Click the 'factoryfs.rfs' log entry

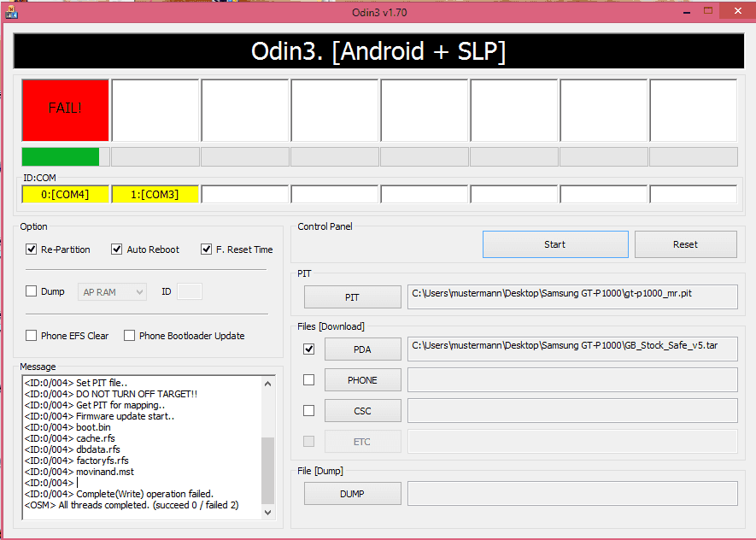76,461
